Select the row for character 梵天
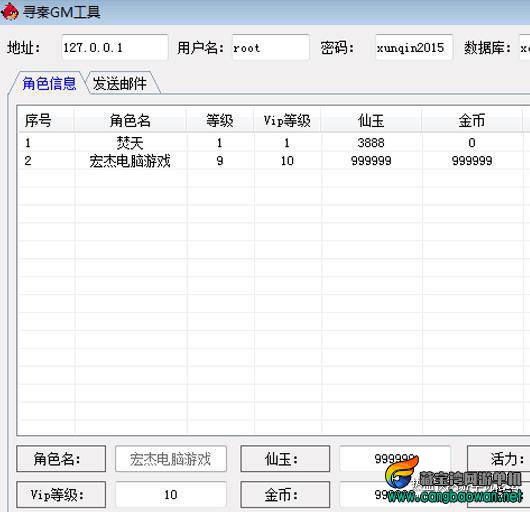 pos(273,143)
